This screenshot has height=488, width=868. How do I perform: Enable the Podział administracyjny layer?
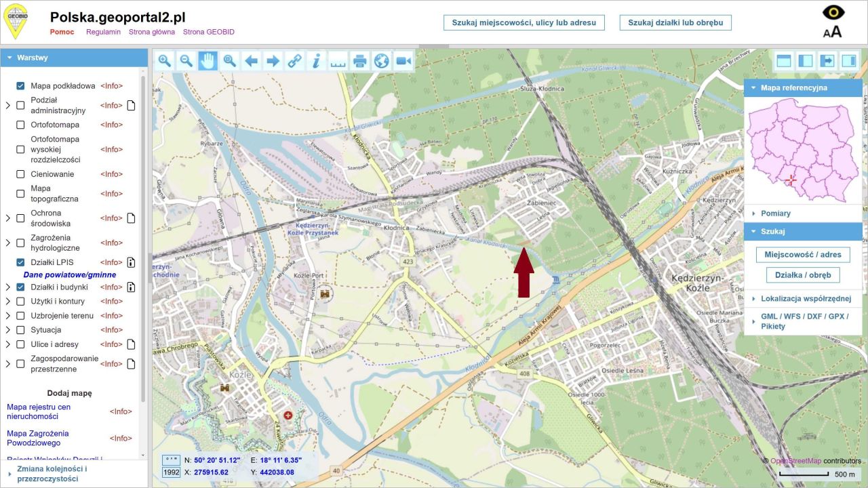pos(20,105)
